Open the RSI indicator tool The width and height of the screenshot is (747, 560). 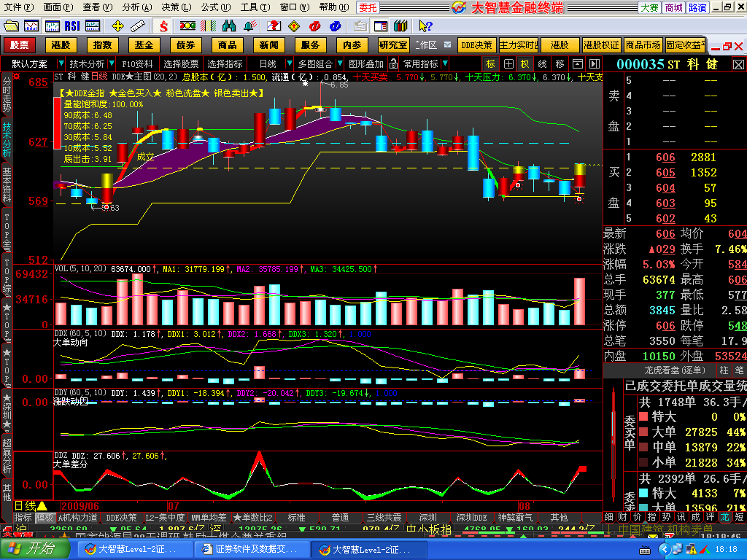pyautogui.click(x=72, y=26)
